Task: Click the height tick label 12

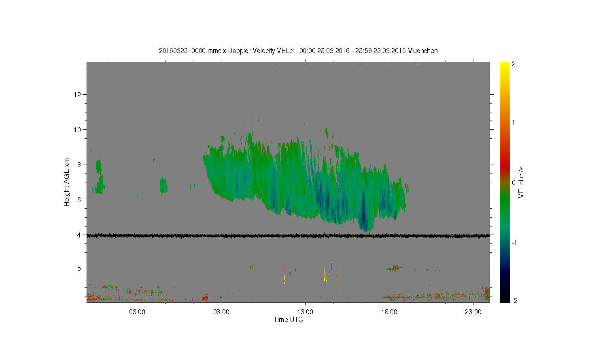Action: click(x=78, y=95)
